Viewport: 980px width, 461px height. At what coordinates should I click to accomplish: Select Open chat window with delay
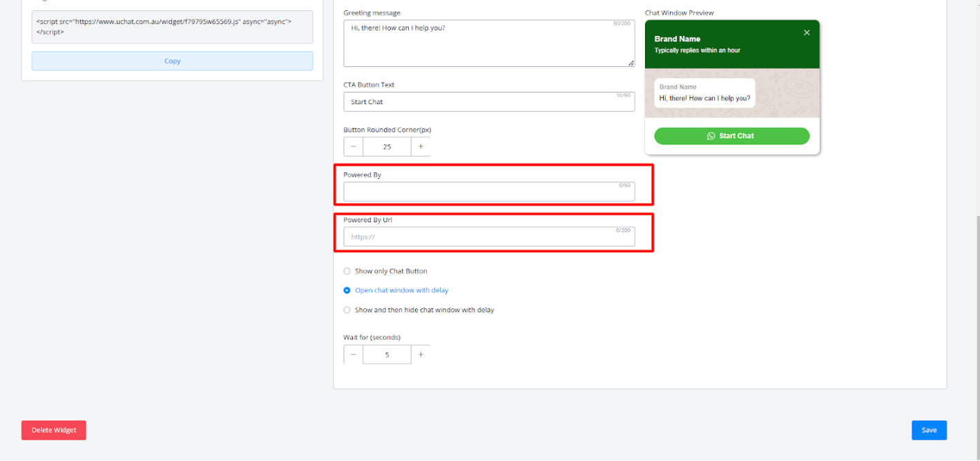coord(347,291)
